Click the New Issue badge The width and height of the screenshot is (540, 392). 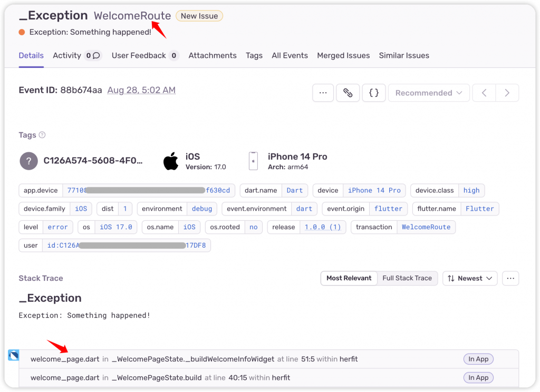point(199,16)
